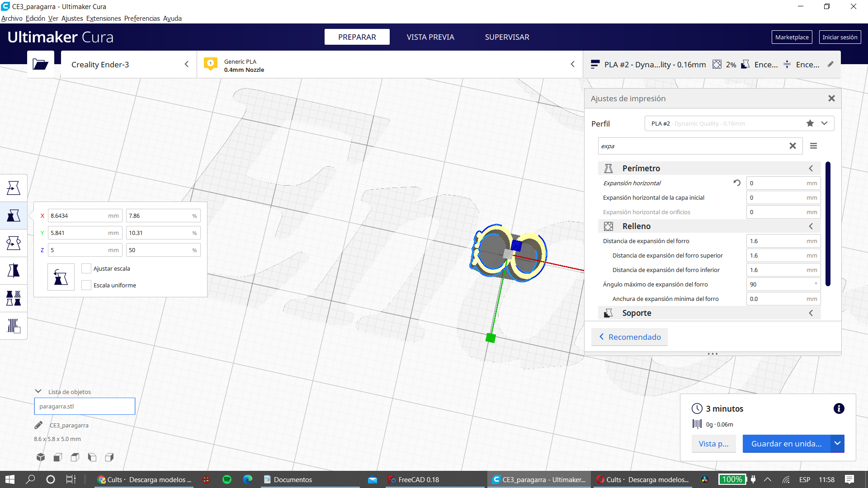This screenshot has height=488, width=868.
Task: Open the Marketplace
Action: [x=792, y=37]
